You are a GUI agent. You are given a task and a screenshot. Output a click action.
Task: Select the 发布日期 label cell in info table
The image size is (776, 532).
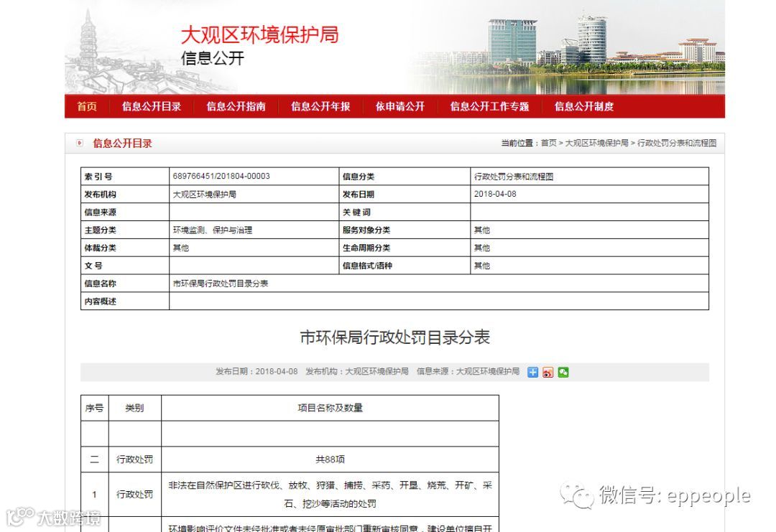pyautogui.click(x=405, y=195)
